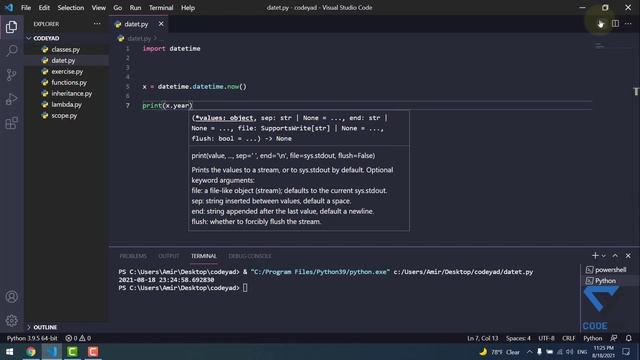Select Python 3.9.5 64-bit interpreter
The image size is (640, 360).
click(32, 338)
